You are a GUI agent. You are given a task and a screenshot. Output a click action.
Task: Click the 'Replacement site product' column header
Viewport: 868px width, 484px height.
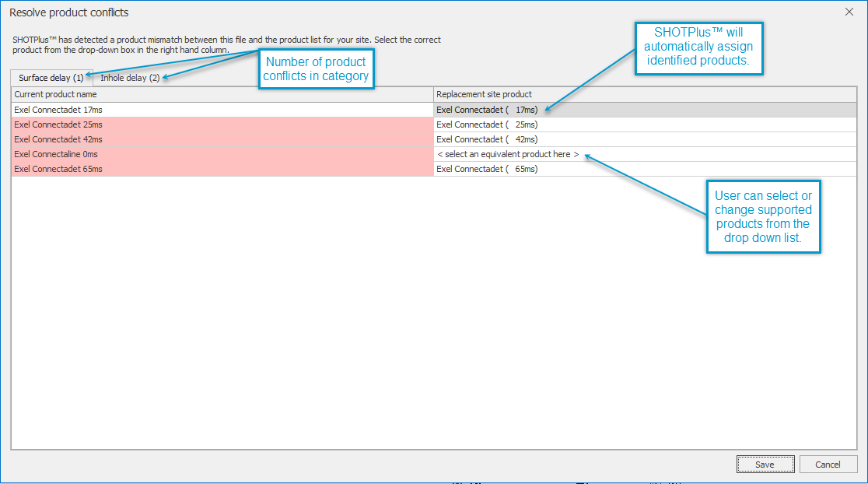(644, 94)
